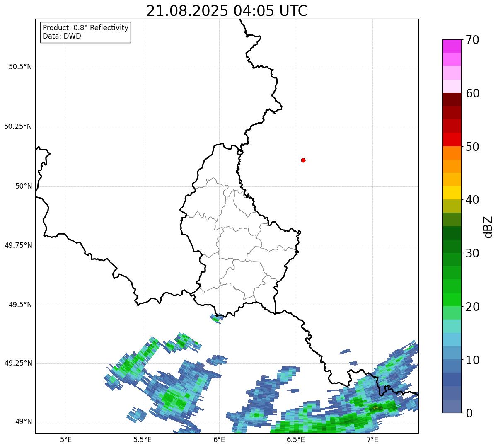The width and height of the screenshot is (498, 448).
Task: Click the 49.25°N latitude label
Action: (x=18, y=363)
